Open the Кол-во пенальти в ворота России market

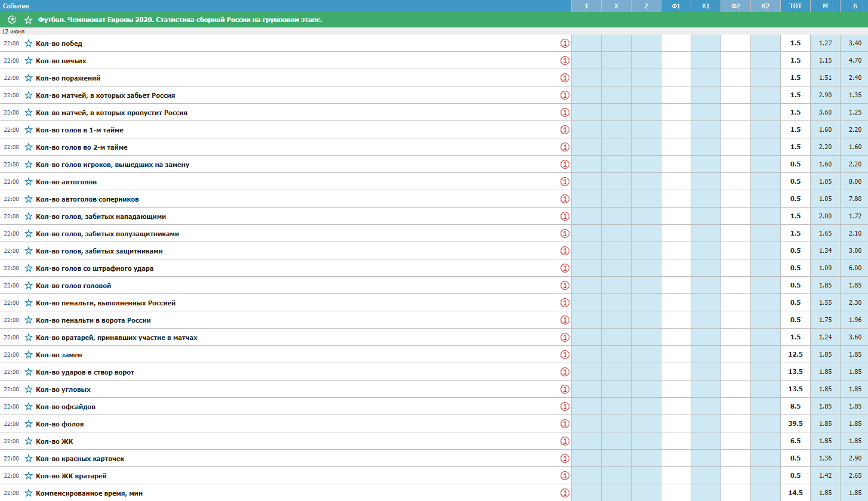[x=93, y=320]
